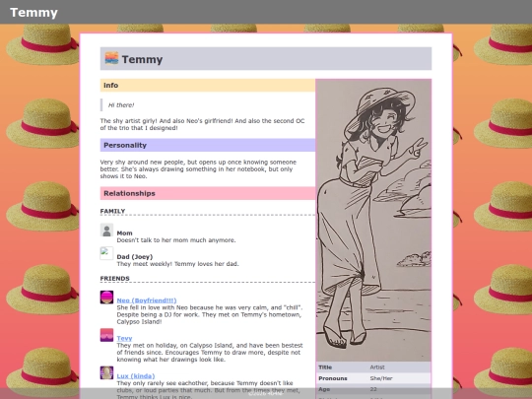Click the Personality section header

(208, 145)
